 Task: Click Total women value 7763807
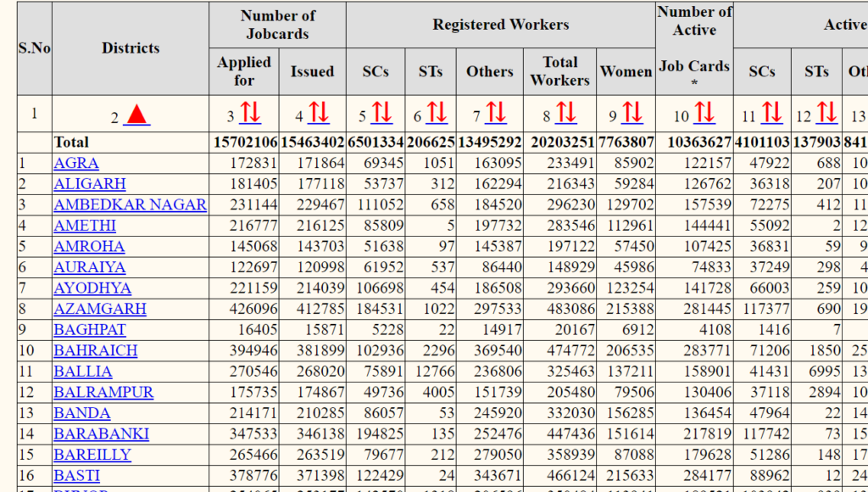point(626,143)
